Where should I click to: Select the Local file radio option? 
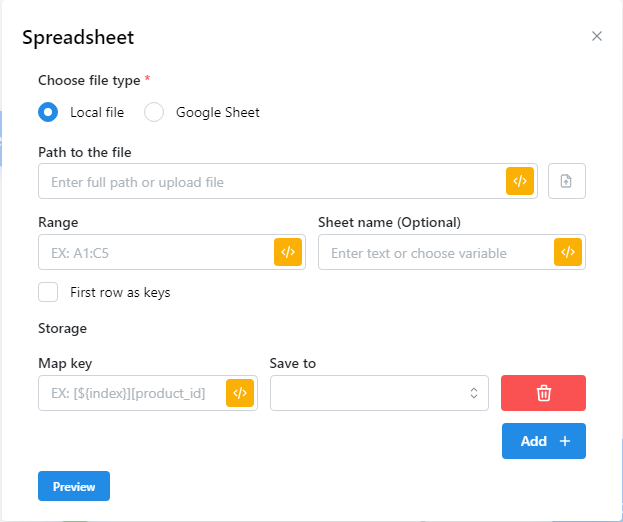(x=48, y=112)
